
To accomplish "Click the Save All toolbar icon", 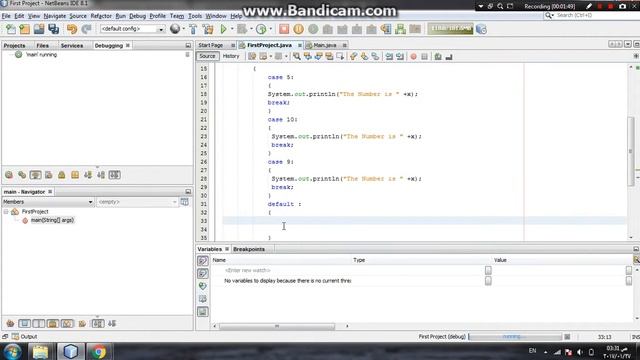I will pyautogui.click(x=53, y=29).
